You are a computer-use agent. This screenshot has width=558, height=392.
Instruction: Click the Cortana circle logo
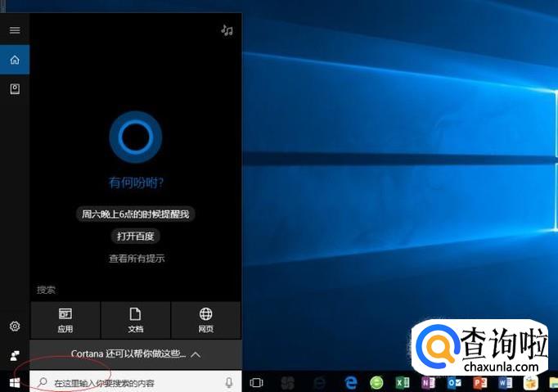pos(136,137)
